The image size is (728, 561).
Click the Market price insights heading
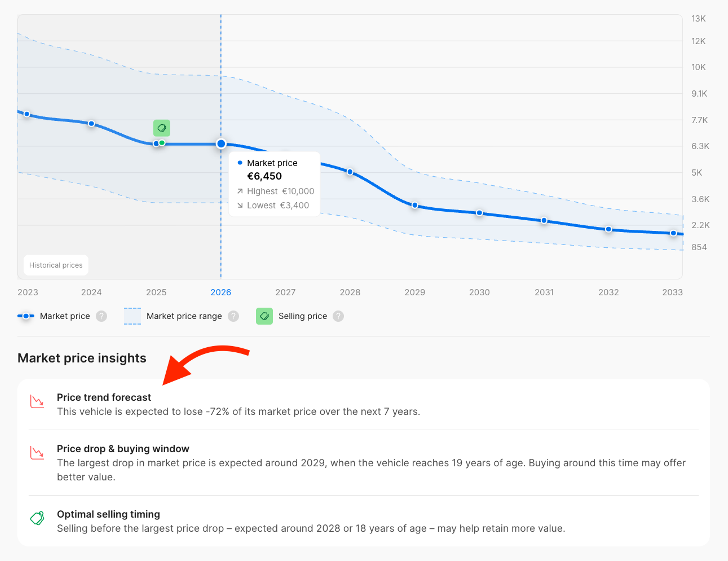(x=82, y=358)
